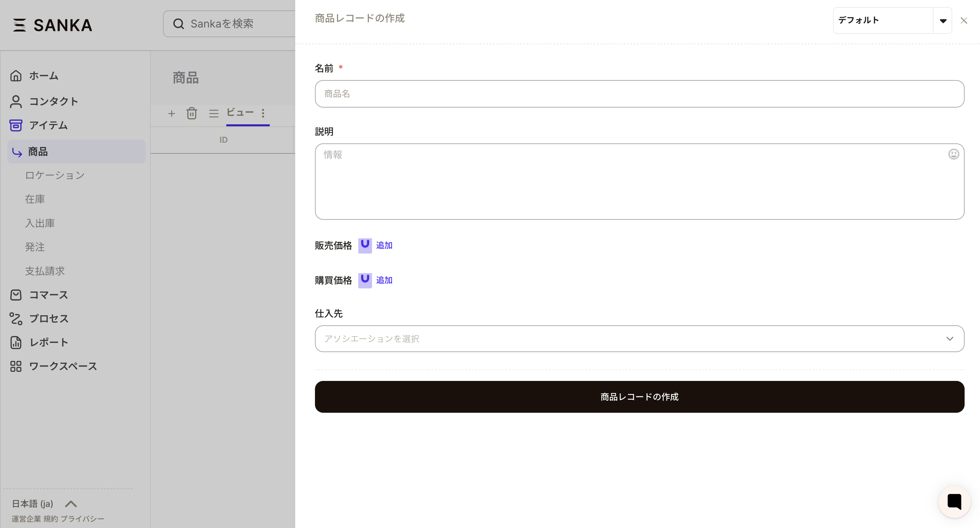Click 追加 link for 購買価格
Viewport: 980px width, 528px height.
pyautogui.click(x=384, y=280)
